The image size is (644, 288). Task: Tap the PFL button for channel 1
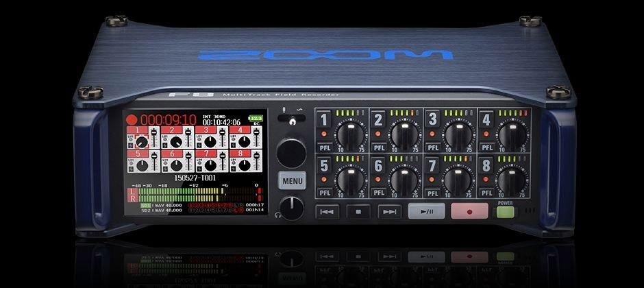pyautogui.click(x=325, y=147)
